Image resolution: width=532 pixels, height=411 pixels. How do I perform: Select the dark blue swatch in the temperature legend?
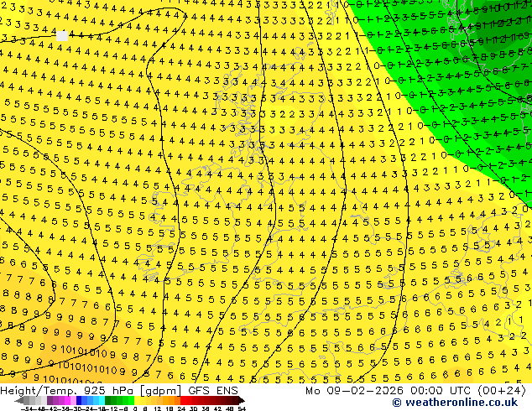pyautogui.click(x=79, y=400)
